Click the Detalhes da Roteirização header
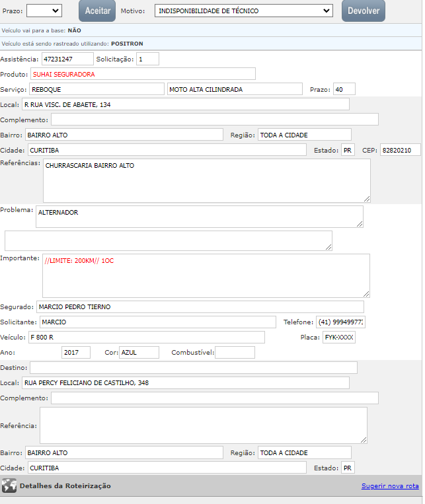 pos(65,486)
